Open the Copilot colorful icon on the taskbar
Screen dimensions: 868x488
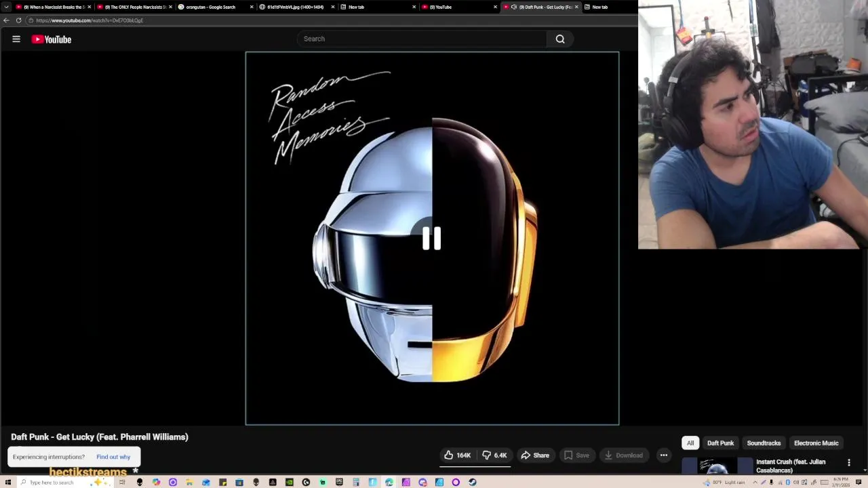click(156, 482)
